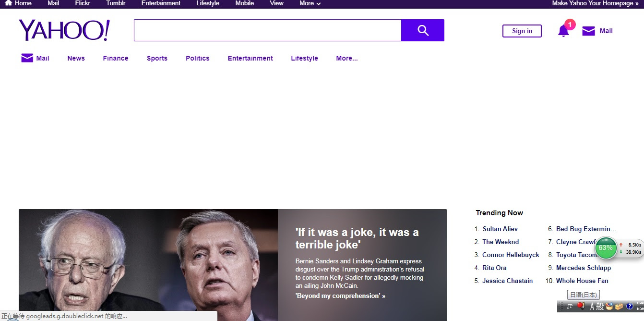This screenshot has width=644, height=321.
Task: Click the browser status bar loading message
Action: pyautogui.click(x=64, y=316)
